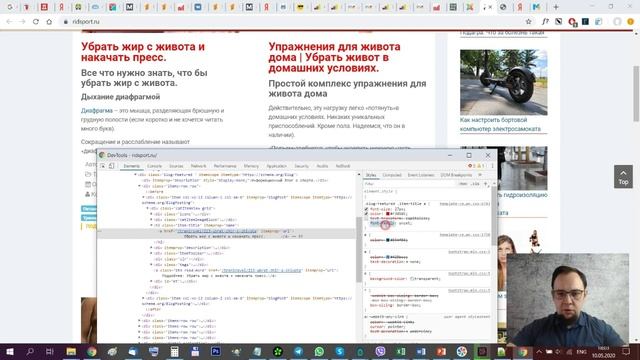Open Excel from the taskbar
This screenshot has width=640, height=360.
click(401, 352)
